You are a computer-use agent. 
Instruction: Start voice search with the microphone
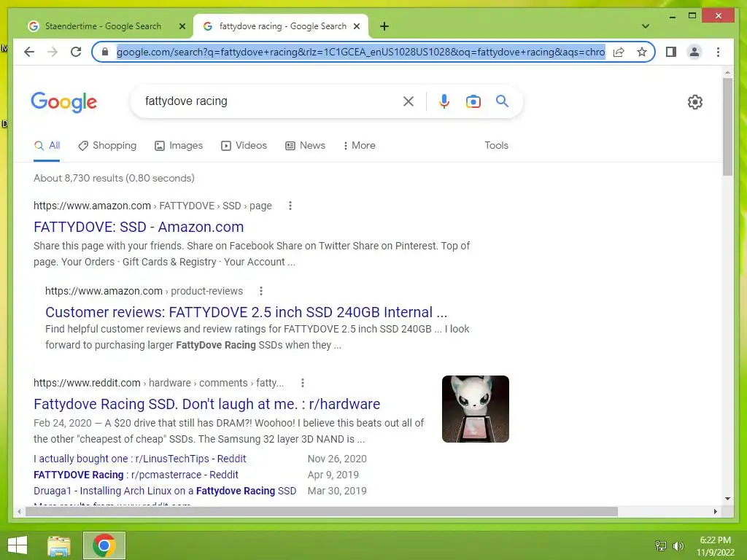click(x=444, y=101)
